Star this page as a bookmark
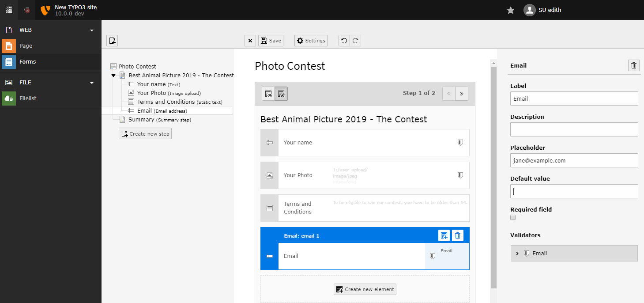The image size is (644, 303). (510, 9)
